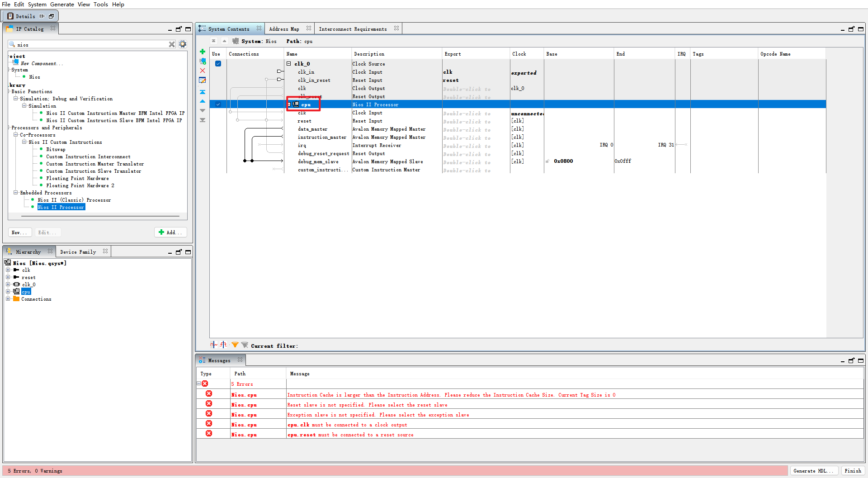Click the error icon for Reset slave message
Screen dimensions: 868x478
(x=209, y=404)
